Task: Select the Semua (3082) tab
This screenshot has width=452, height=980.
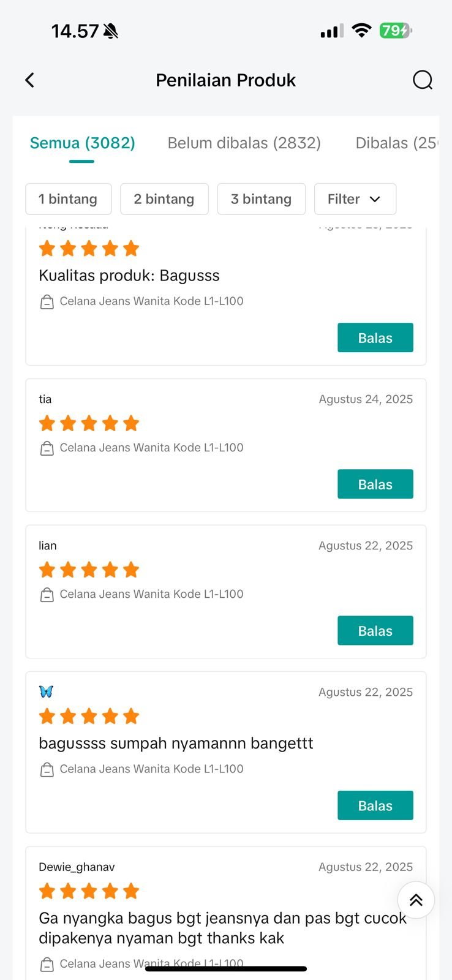Action: (82, 143)
